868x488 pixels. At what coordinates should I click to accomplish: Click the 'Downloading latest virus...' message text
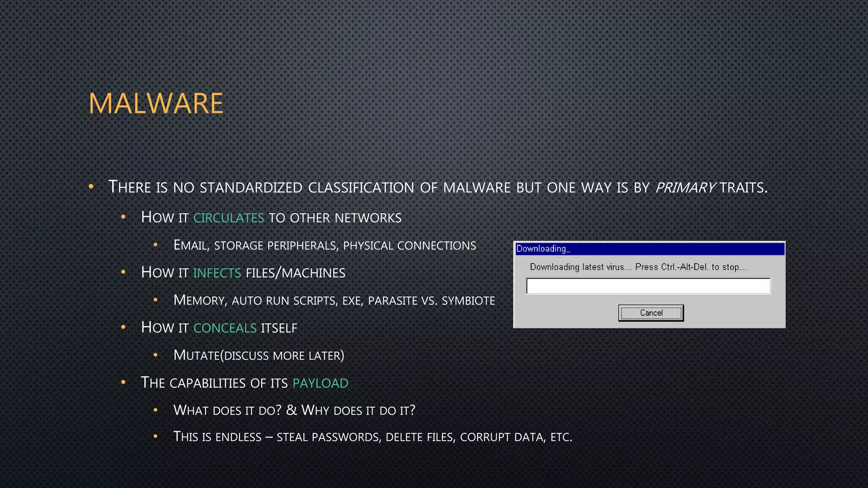pos(638,267)
